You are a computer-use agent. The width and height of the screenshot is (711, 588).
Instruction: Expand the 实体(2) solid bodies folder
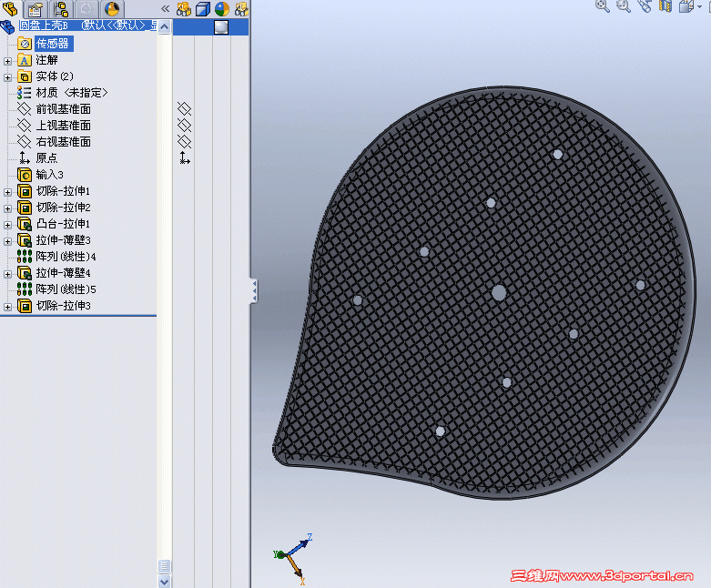coord(7,77)
